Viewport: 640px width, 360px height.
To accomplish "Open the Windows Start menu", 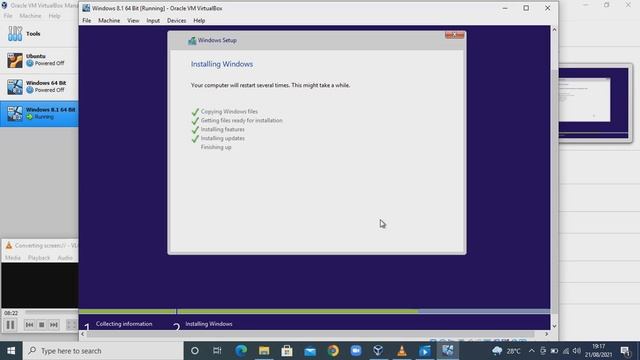I will click(11, 351).
